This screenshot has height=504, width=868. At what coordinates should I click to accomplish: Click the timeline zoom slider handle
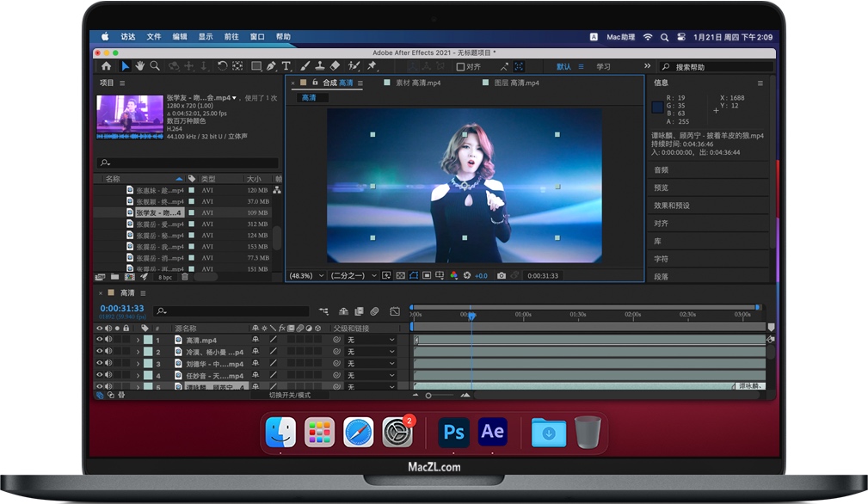click(428, 395)
